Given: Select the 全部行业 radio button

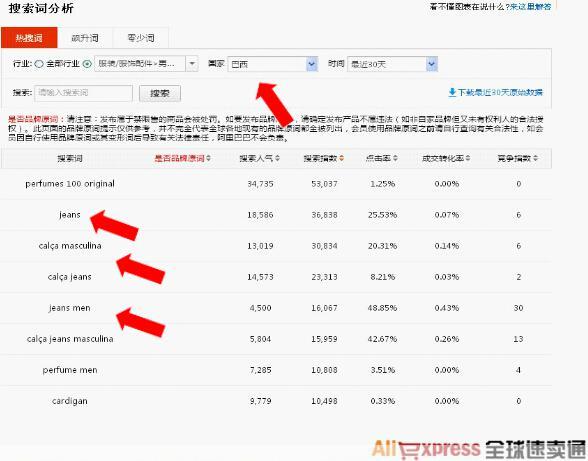Looking at the screenshot, I should (39, 64).
